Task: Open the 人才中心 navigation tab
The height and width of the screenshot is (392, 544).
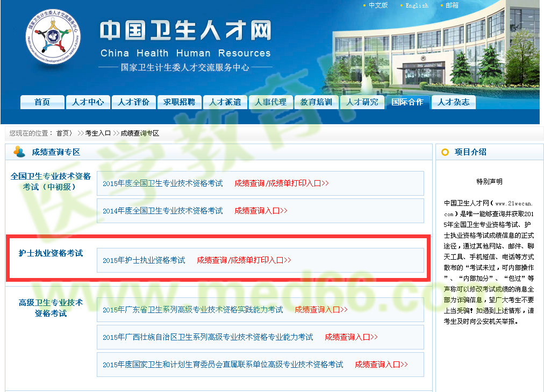Action: point(88,102)
